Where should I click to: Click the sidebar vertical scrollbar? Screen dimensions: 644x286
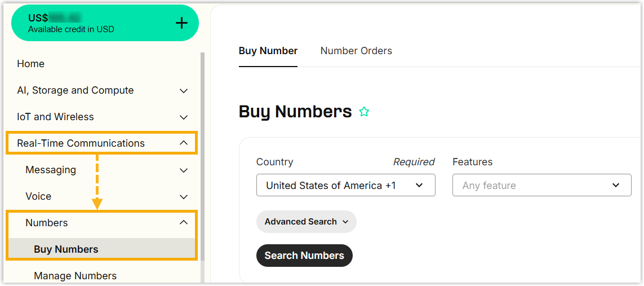pos(202,169)
